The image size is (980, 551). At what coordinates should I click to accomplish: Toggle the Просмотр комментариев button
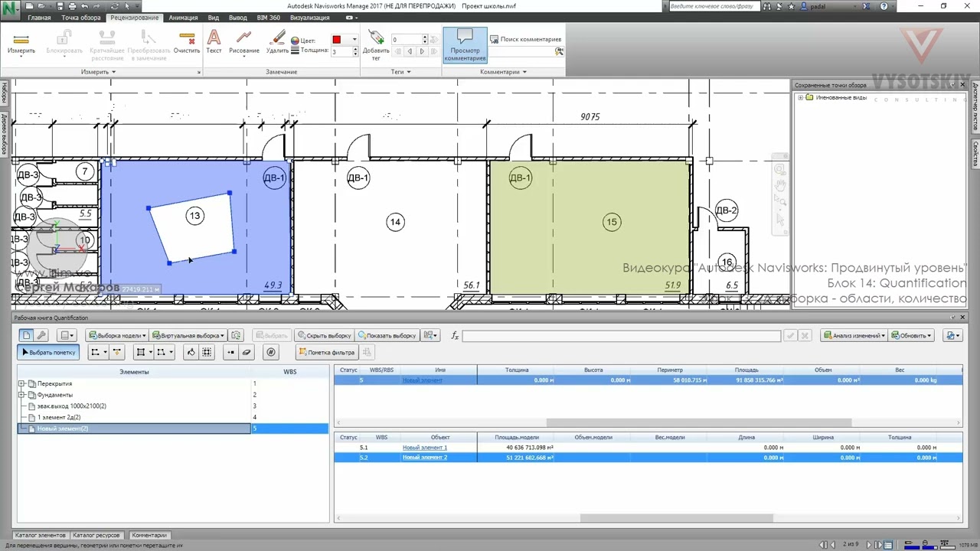coord(465,45)
